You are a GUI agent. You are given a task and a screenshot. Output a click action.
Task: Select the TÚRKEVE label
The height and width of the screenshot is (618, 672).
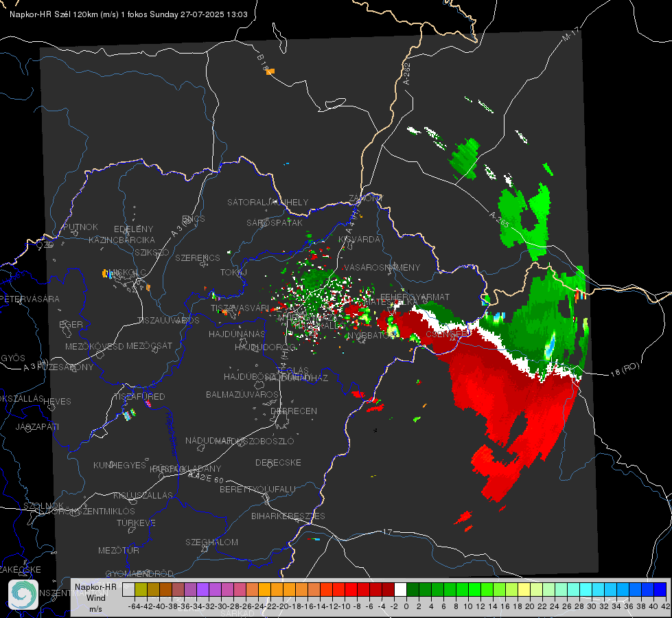click(137, 523)
